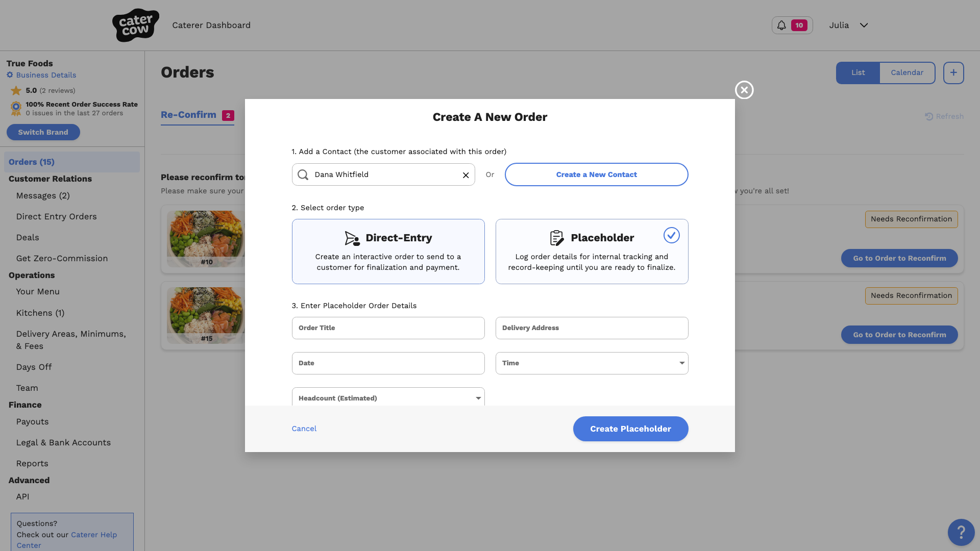Switch to Calendar view
Viewport: 980px width, 551px height.
tap(906, 73)
